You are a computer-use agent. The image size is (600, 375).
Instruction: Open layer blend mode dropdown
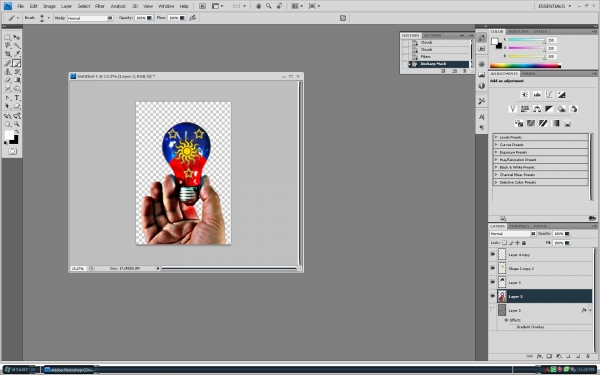pos(513,233)
